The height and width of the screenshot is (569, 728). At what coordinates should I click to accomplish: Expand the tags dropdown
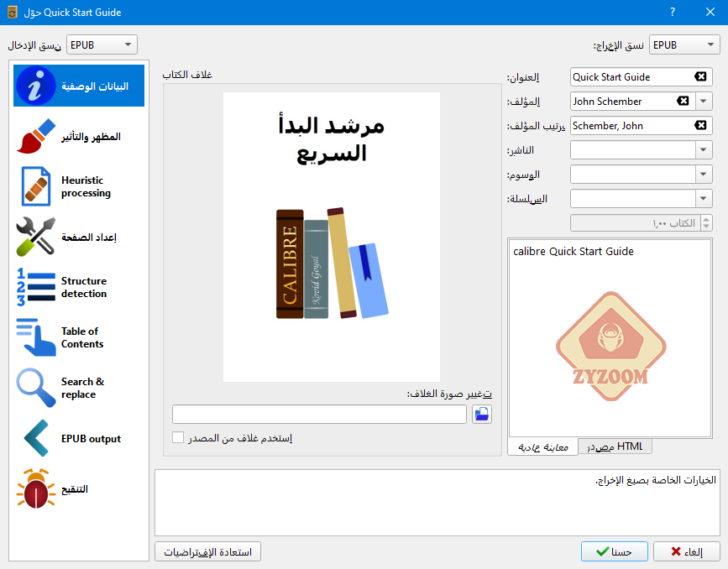704,174
